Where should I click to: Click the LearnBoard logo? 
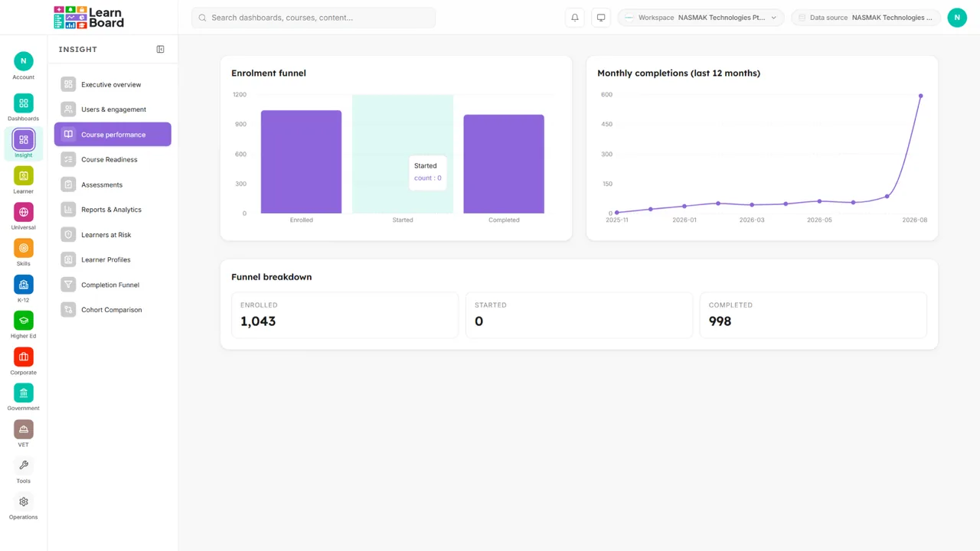pos(89,18)
